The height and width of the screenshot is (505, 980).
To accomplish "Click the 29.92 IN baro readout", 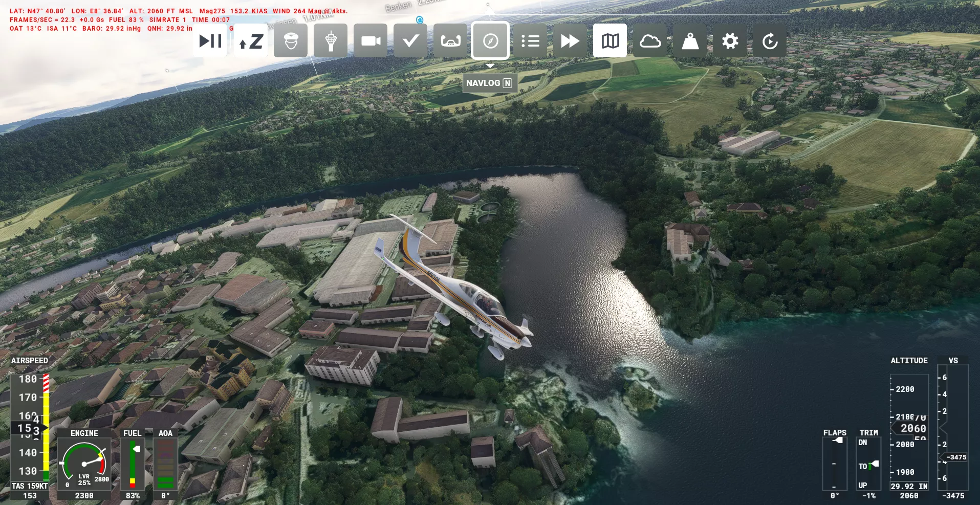I will click(x=909, y=487).
